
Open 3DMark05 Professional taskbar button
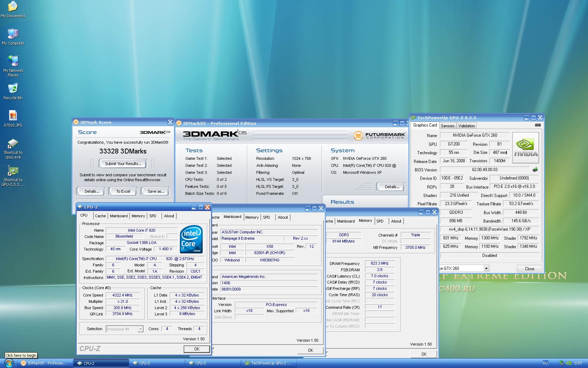tap(45, 363)
